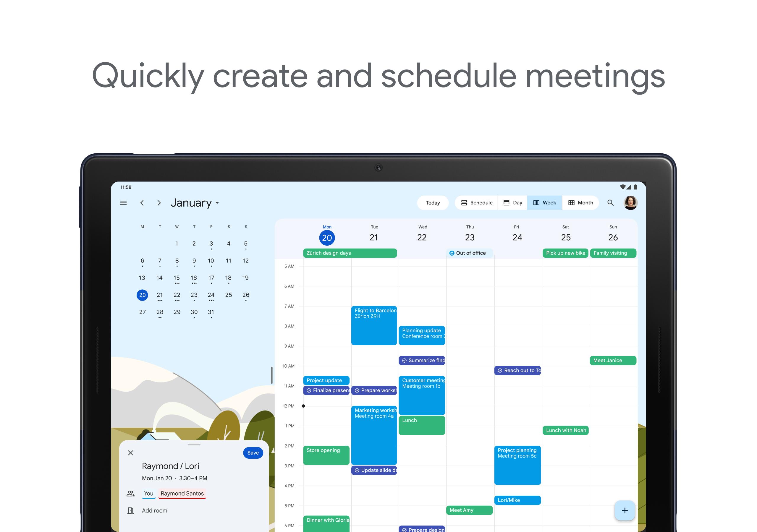
Task: Click the search icon in toolbar
Action: tap(611, 203)
